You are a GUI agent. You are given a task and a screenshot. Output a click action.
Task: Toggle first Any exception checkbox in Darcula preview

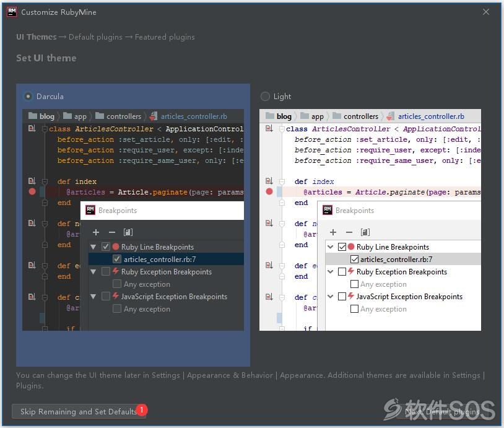coord(117,284)
